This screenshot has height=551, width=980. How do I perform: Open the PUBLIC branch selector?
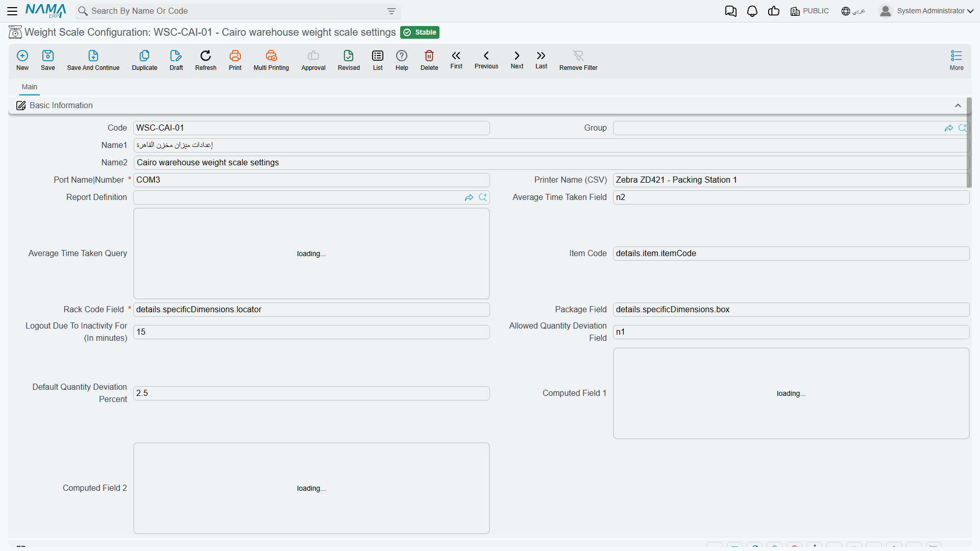click(810, 11)
